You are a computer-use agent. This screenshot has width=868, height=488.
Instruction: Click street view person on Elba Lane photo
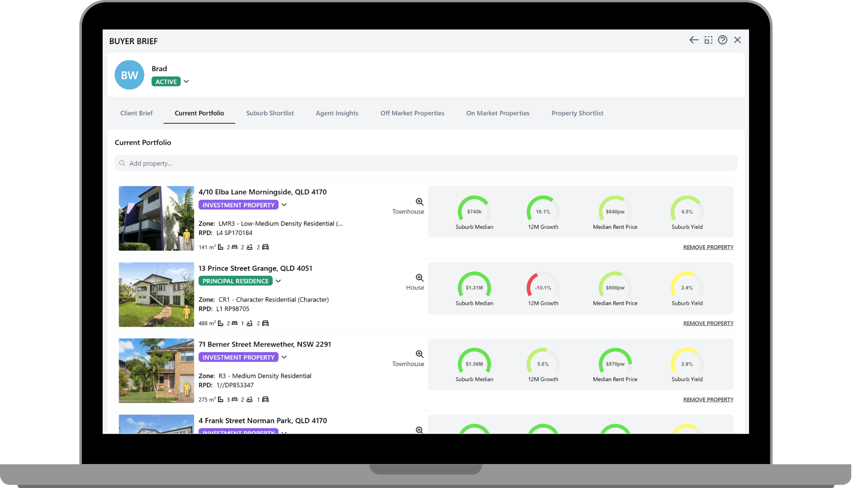[x=187, y=235]
